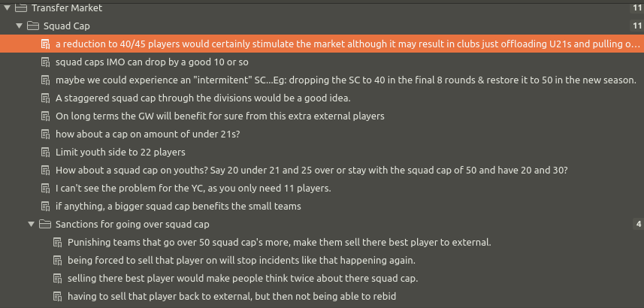Collapse the Squad Cap folder arrow

(x=20, y=26)
